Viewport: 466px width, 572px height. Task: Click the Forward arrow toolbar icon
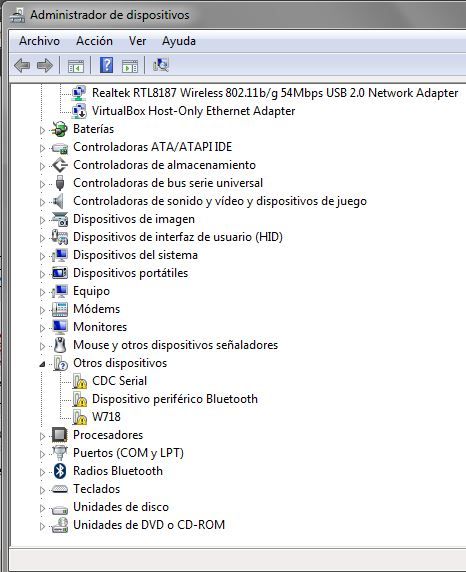click(45, 66)
